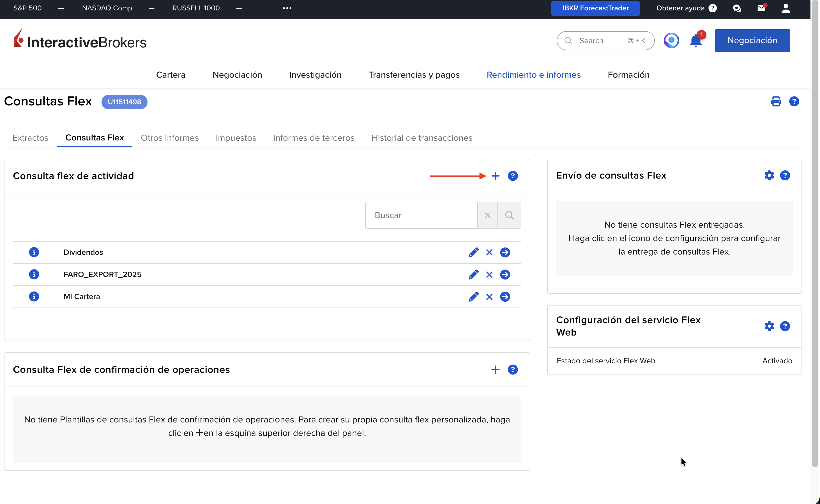Image resolution: width=820 pixels, height=504 pixels.
Task: Click Obtener ayuda link
Action: point(686,8)
